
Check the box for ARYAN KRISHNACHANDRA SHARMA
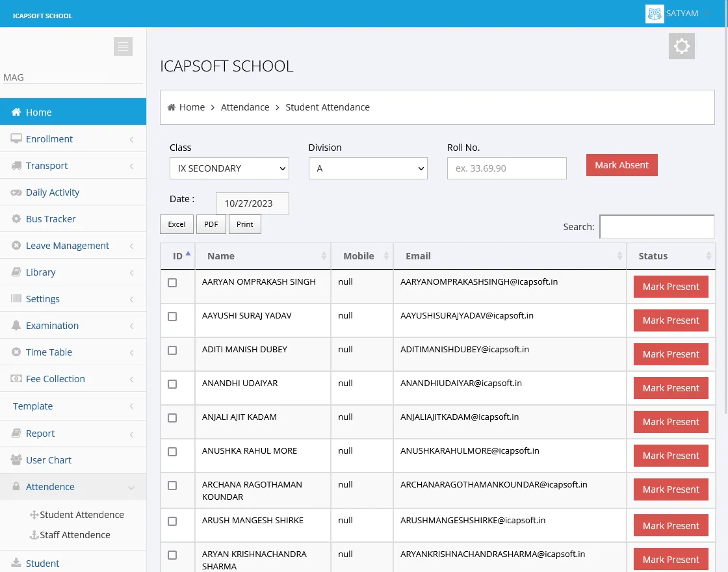click(x=172, y=555)
